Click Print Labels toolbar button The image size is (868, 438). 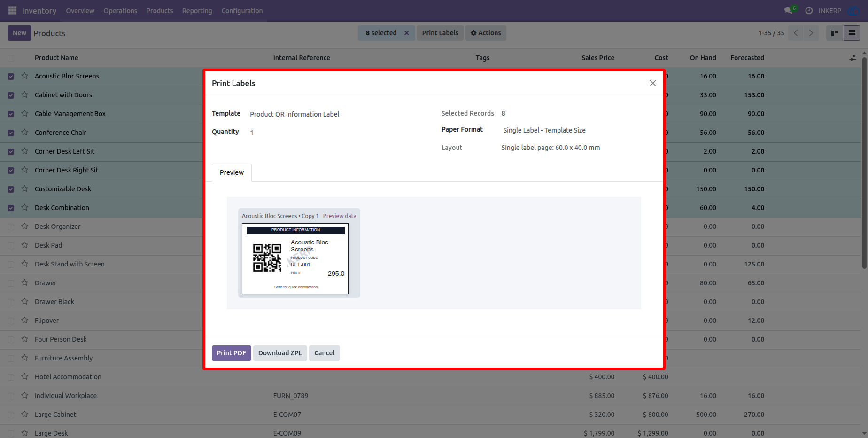(x=440, y=33)
